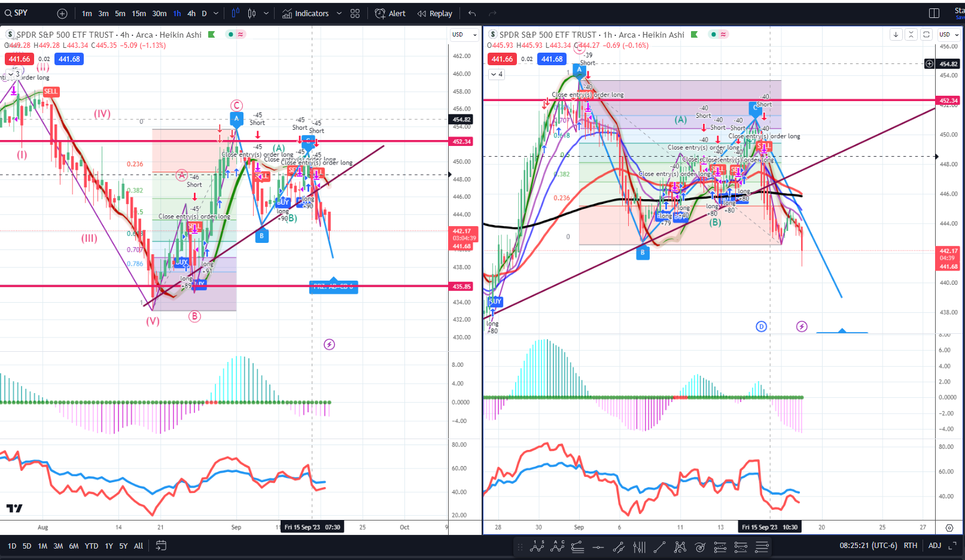Select the 3m timeframe
The image size is (965, 560).
pyautogui.click(x=103, y=13)
